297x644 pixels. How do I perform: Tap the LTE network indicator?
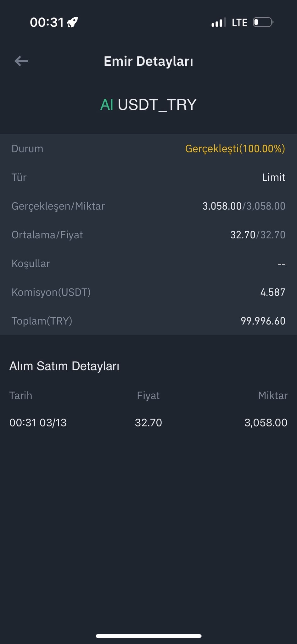(239, 23)
